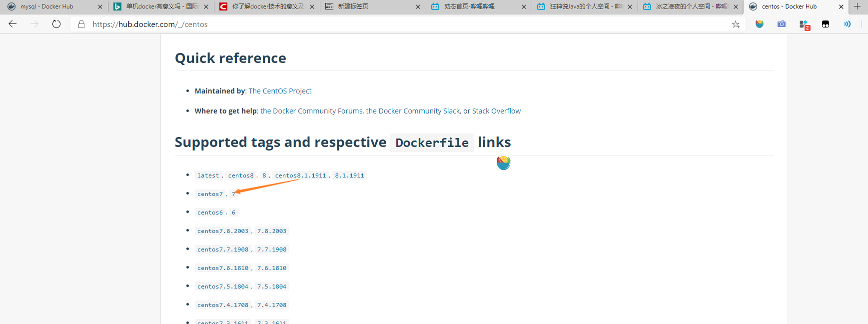Reload the Docker Hub page
Viewport: 868px width, 324px height.
coord(56,24)
